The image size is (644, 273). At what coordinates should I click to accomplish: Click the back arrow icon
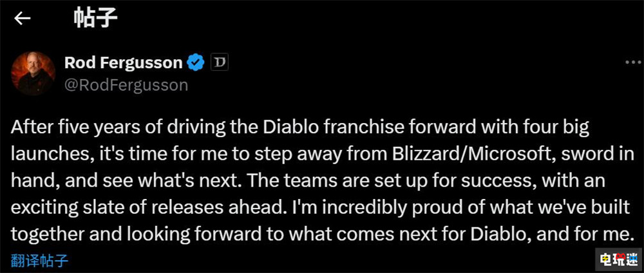23,18
